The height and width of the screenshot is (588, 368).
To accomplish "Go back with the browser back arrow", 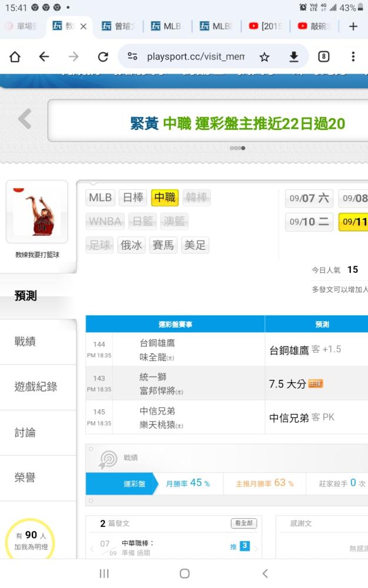I will 44,56.
